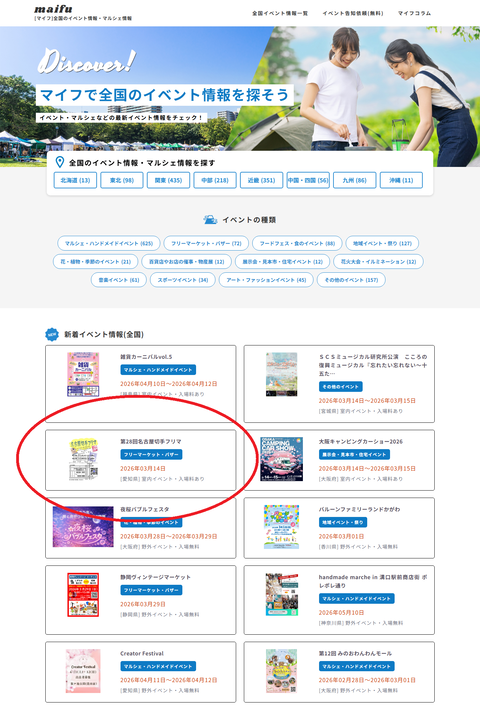Open the 静岡ヴィンテージマーケット flyer thumbnail
Viewport: 480px width, 712px height.
coord(83,595)
